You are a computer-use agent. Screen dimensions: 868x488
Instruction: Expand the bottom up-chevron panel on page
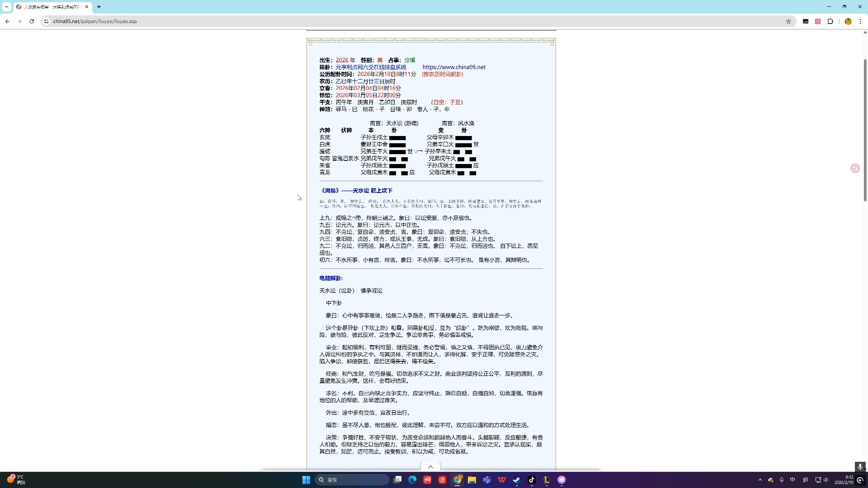(x=430, y=467)
